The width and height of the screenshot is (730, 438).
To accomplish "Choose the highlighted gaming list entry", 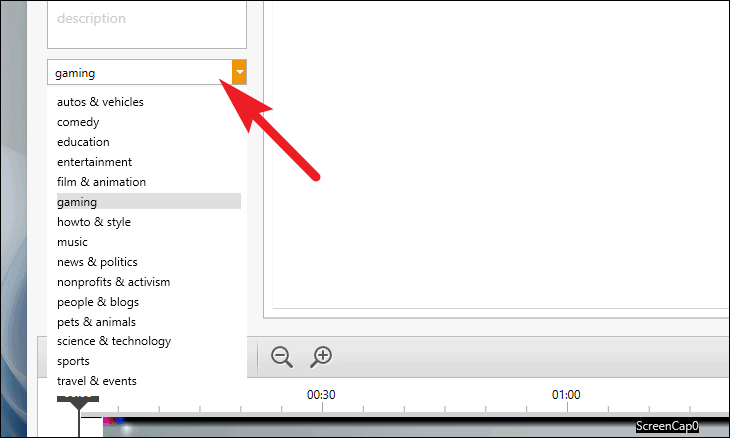I will point(149,202).
